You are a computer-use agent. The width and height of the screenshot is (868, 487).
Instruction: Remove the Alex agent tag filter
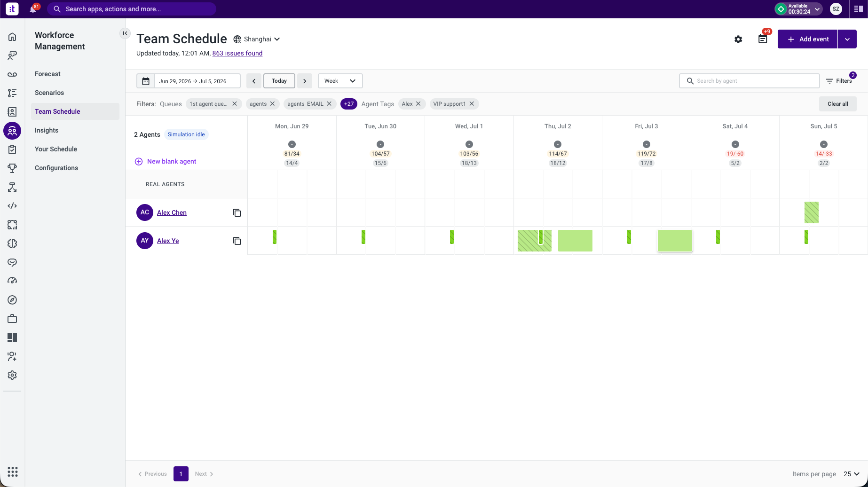tap(418, 104)
